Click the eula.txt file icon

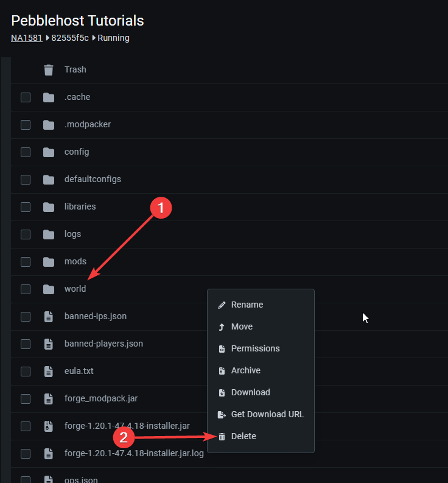(49, 372)
